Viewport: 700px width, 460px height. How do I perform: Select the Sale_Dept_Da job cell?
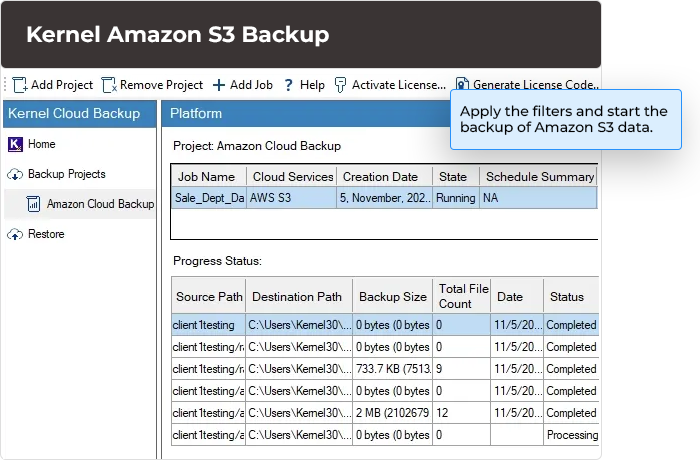click(x=209, y=198)
